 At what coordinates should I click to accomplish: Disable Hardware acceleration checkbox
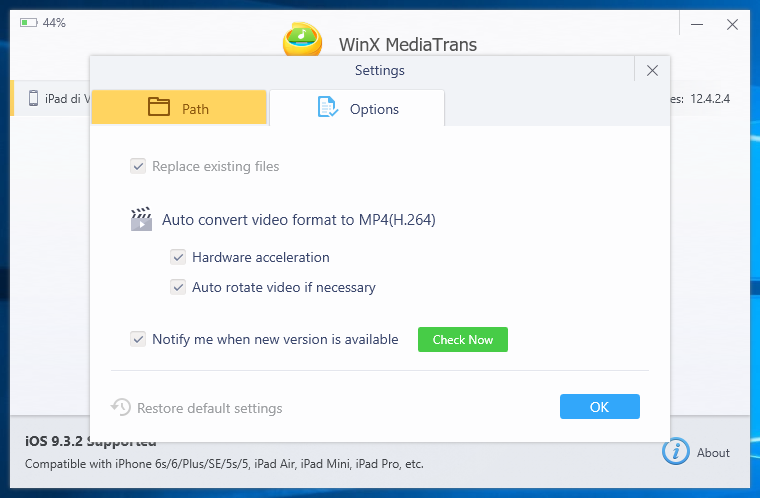(178, 257)
